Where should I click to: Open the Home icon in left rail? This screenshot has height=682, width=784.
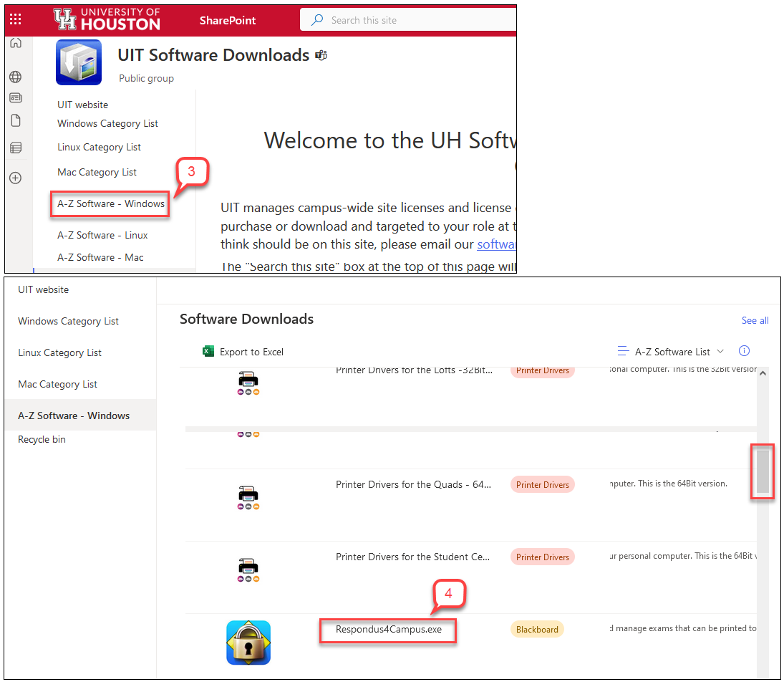point(16,43)
